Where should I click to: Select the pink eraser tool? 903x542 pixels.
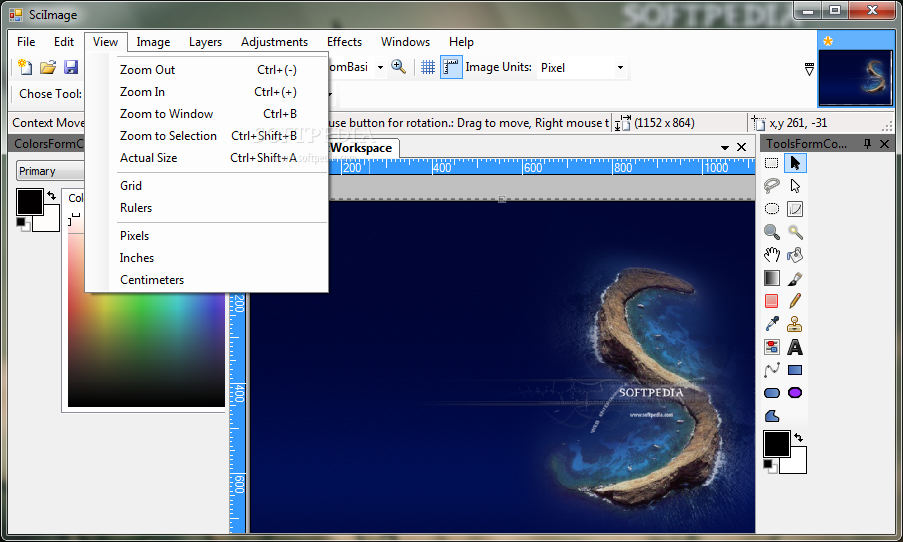click(x=772, y=301)
